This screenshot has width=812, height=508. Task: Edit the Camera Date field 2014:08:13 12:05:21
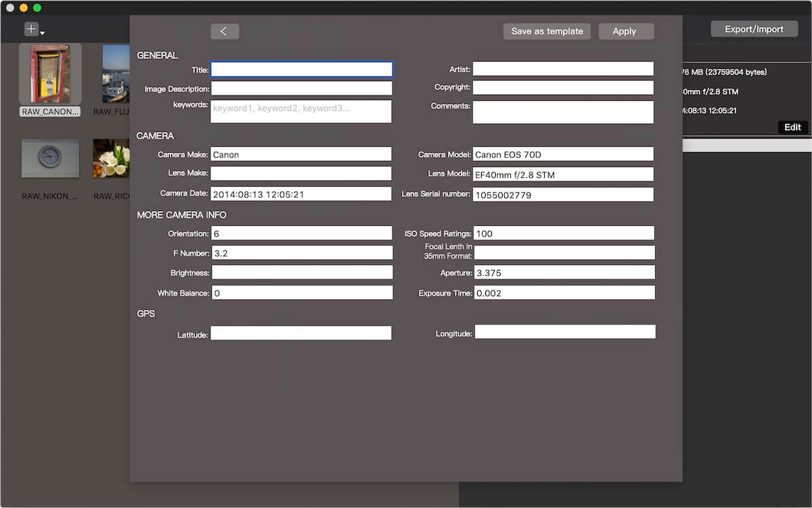point(301,193)
